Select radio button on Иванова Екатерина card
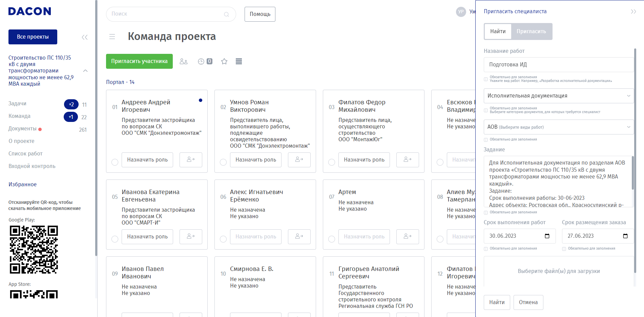644x317 pixels. (115, 239)
